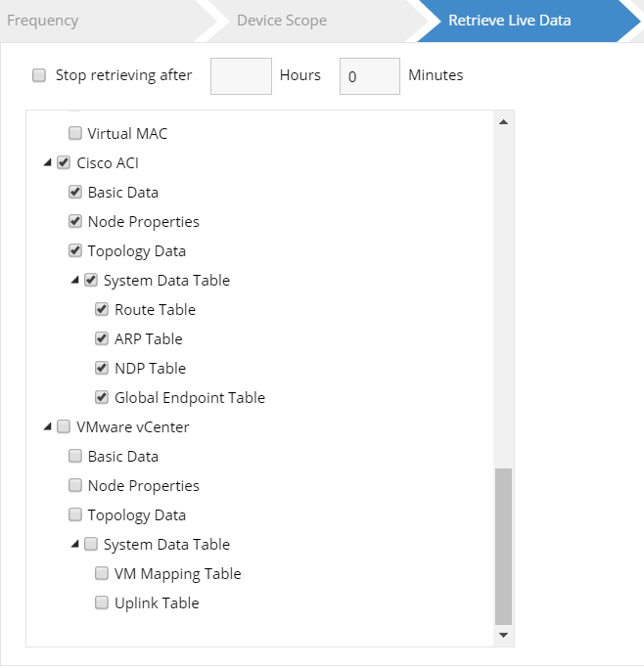This screenshot has height=668, width=644.
Task: Enable the Stop retrieving after checkbox
Action: 39,75
